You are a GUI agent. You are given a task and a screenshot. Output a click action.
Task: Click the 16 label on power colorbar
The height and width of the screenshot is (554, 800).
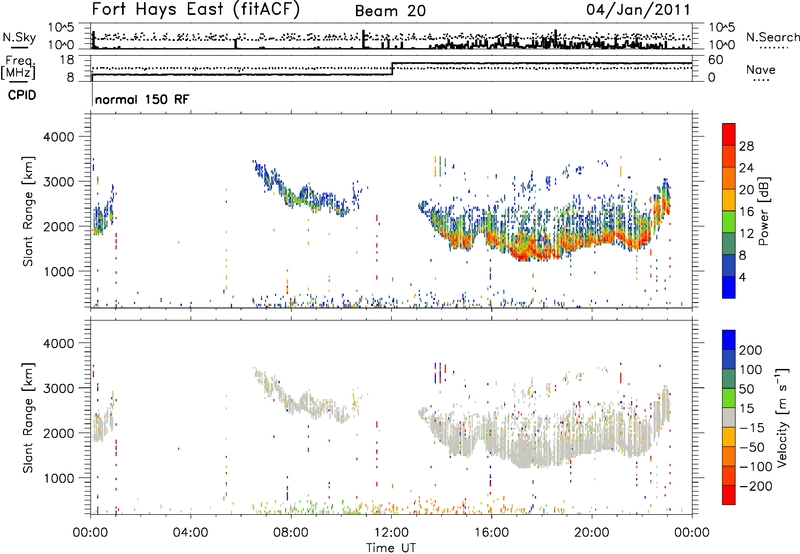pos(746,212)
